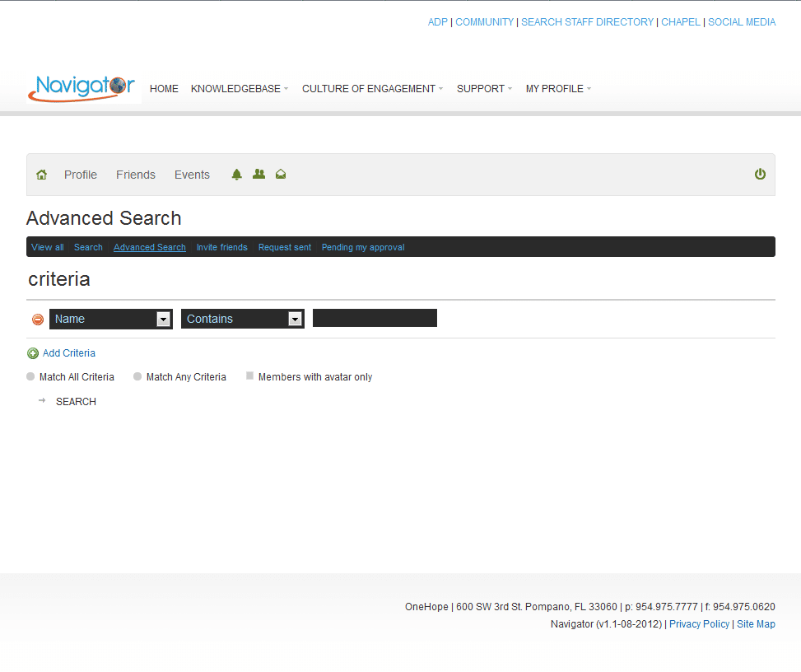Select Match Any Criteria radio button
The width and height of the screenshot is (801, 672).
[137, 376]
